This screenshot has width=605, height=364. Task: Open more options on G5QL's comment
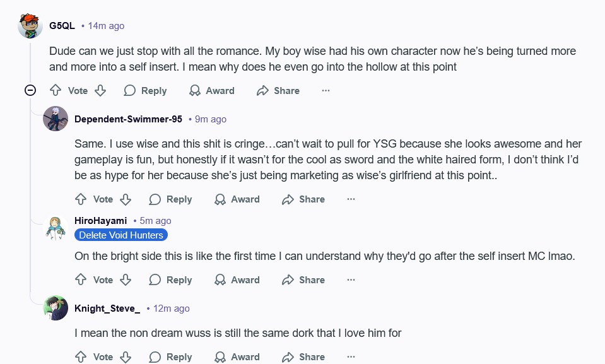[326, 91]
